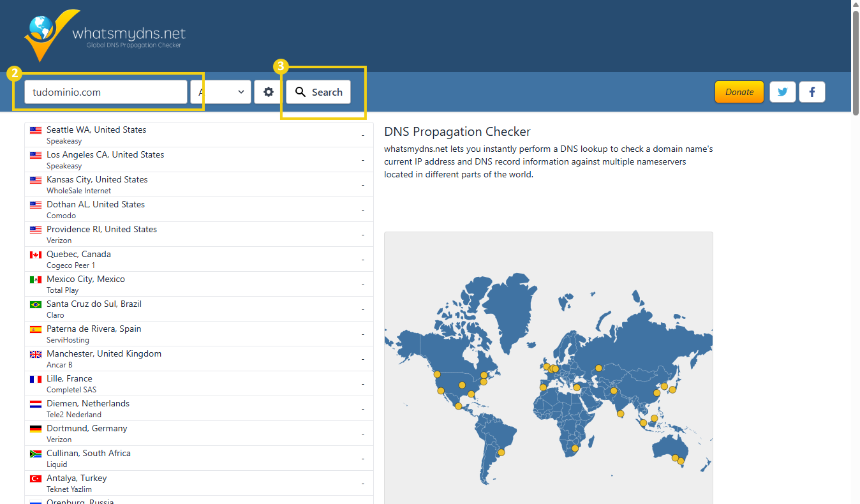Image resolution: width=860 pixels, height=504 pixels.
Task: Expand the DNS record type dropdown
Action: [221, 92]
